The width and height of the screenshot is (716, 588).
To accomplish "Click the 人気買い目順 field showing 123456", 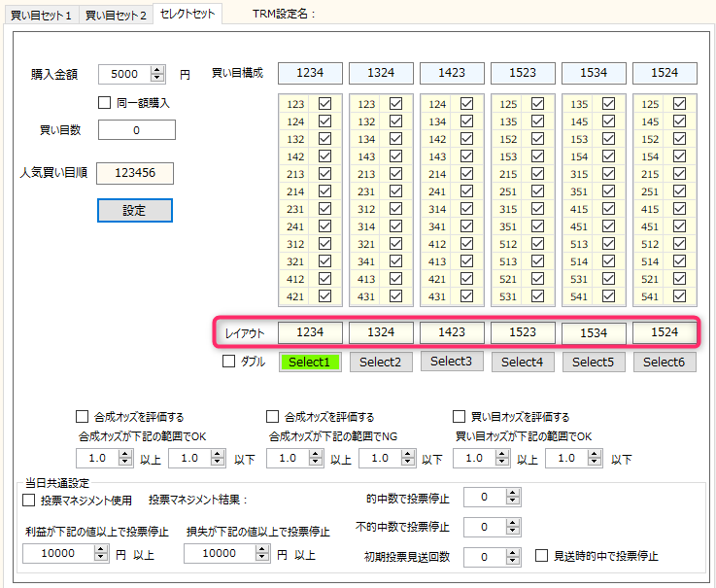I will [x=135, y=172].
